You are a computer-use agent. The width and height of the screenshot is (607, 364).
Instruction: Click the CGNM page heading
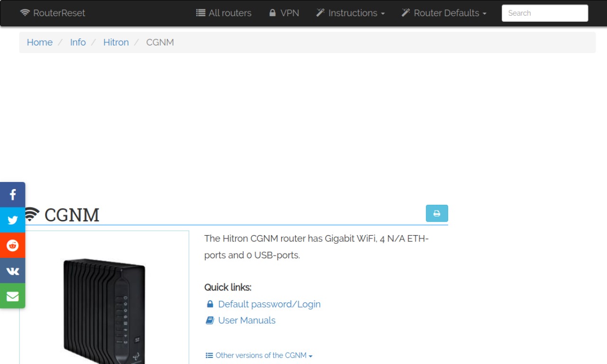pos(72,215)
